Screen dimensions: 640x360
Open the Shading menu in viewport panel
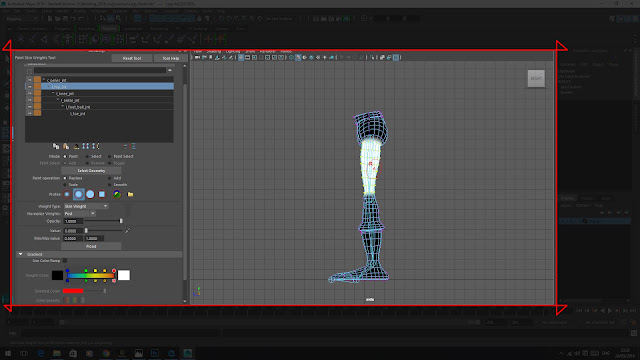tap(213, 51)
